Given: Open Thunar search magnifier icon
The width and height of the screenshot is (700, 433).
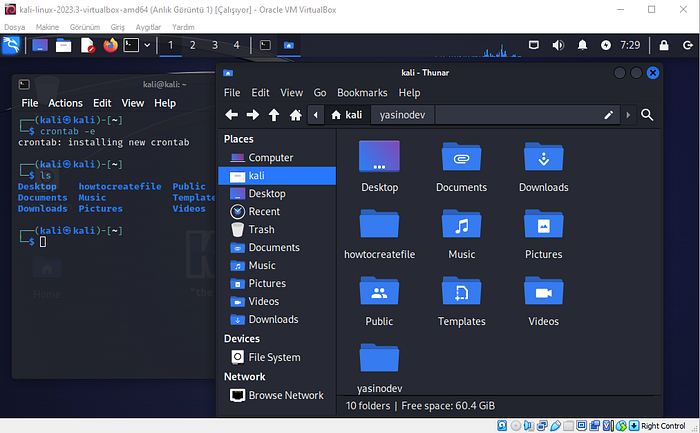Looking at the screenshot, I should click(647, 115).
